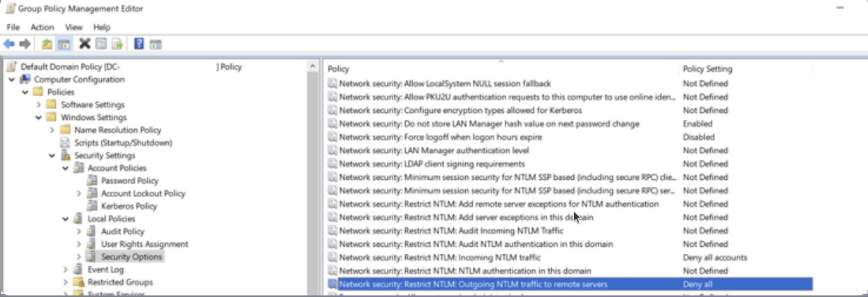
Task: Click the 'Deny all' setting in highlighted row
Action: tap(697, 284)
